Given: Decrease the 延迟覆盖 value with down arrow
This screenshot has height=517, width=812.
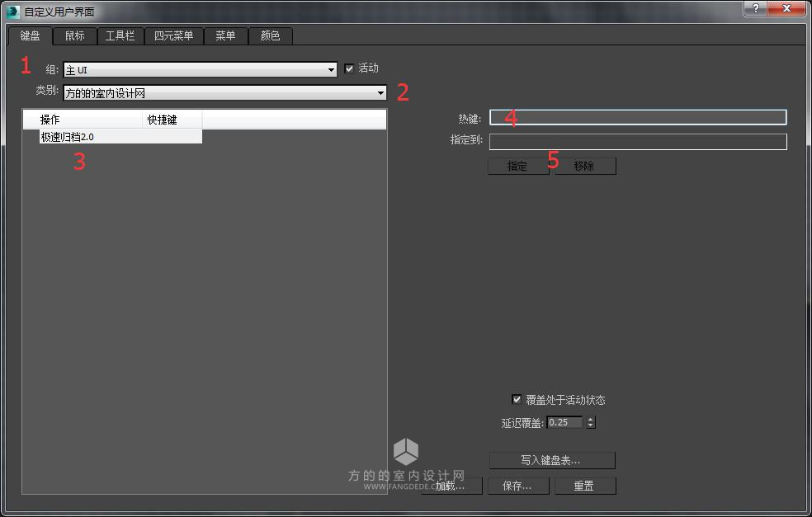Looking at the screenshot, I should (590, 425).
